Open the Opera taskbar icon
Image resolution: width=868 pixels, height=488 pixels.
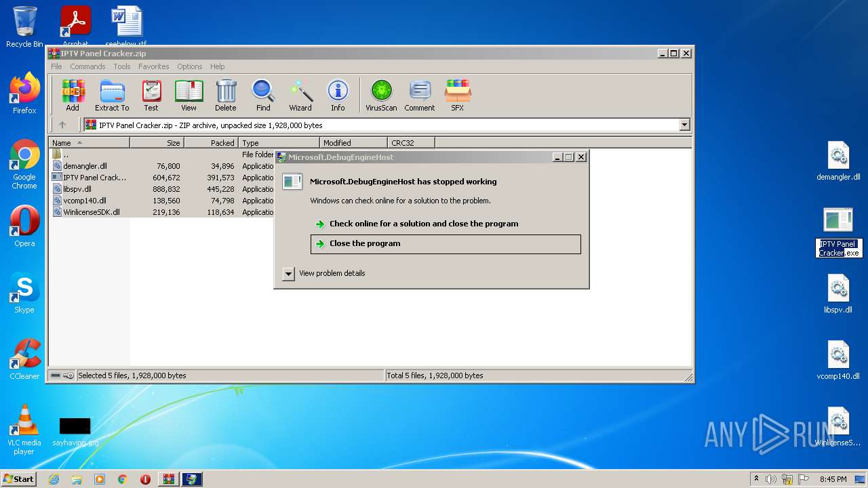(145, 479)
